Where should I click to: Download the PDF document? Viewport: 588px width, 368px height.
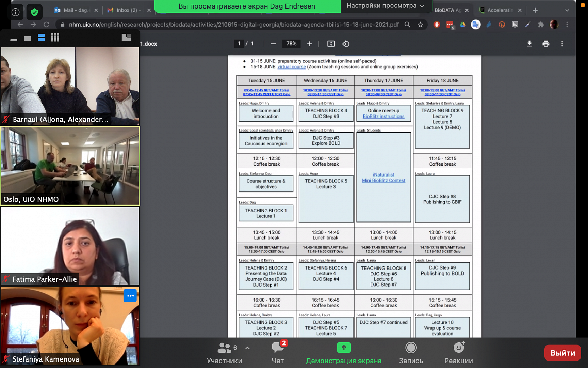(x=529, y=44)
